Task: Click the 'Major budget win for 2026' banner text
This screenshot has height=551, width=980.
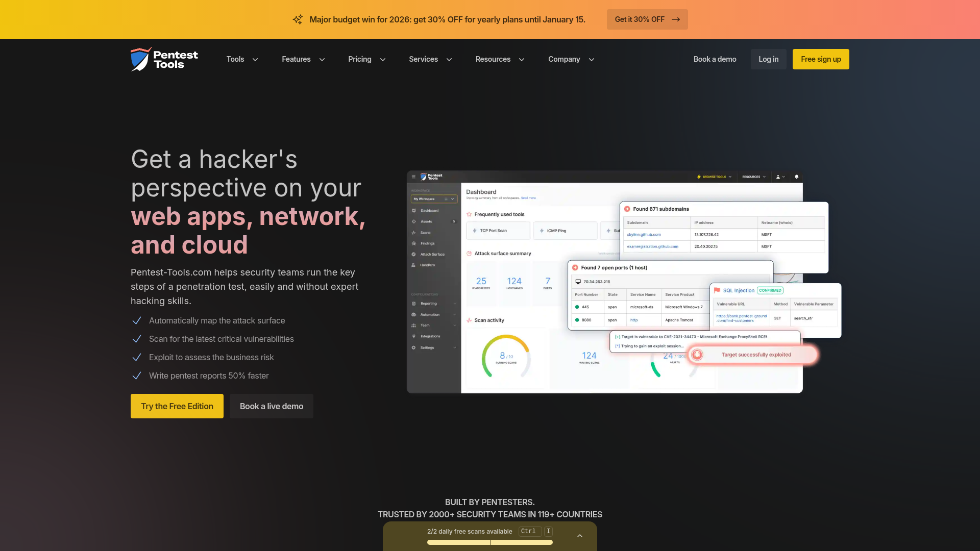Action: coord(447,19)
